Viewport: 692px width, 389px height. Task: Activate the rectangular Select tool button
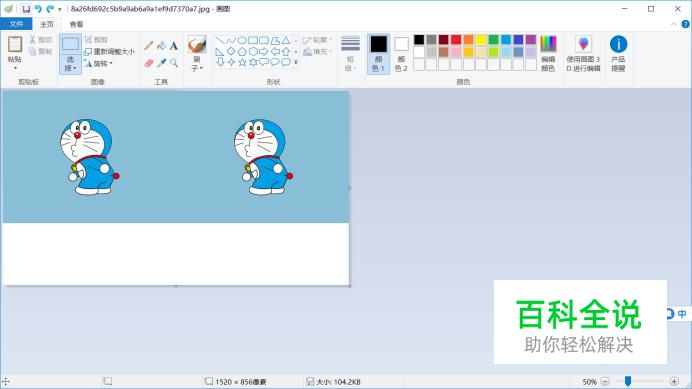click(71, 45)
